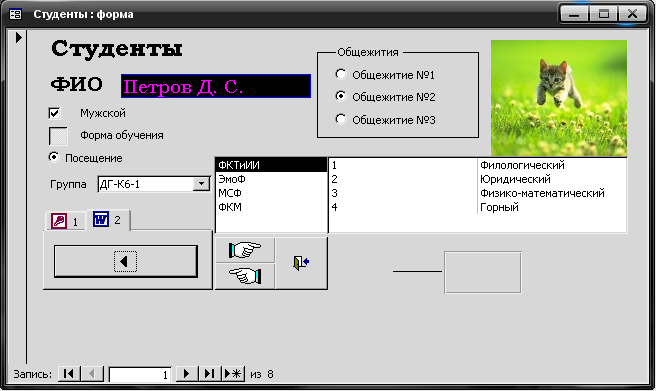Toggle the Посещение radio button
Viewport: 656px width, 391px height.
click(54, 157)
